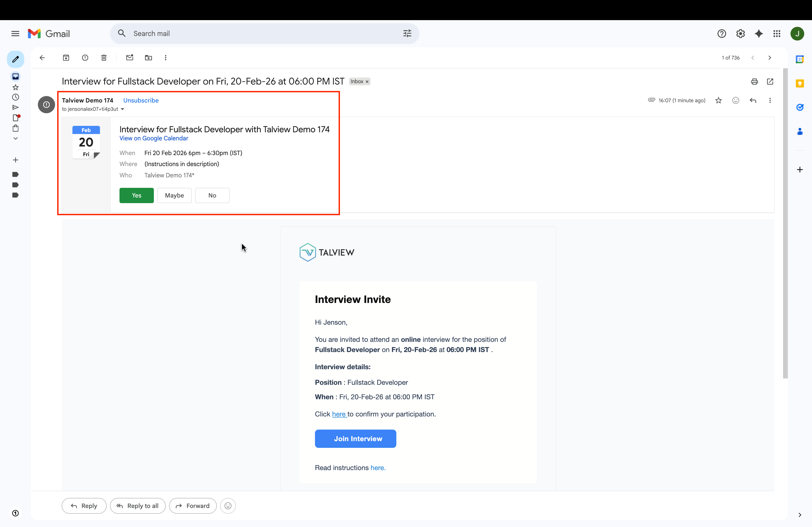The width and height of the screenshot is (812, 527).
Task: Open email in new window icon
Action: click(770, 82)
